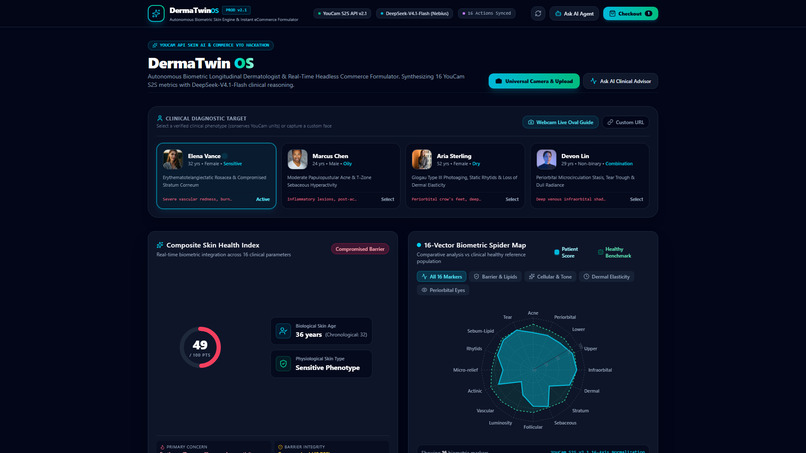
Task: Click the Vascular axis label
Action: point(485,411)
